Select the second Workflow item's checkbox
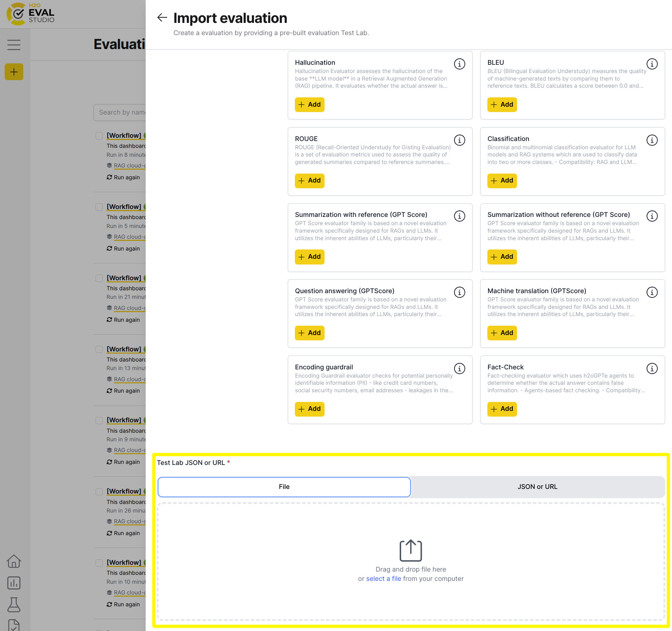Viewport: 672px width, 631px height. (x=98, y=207)
